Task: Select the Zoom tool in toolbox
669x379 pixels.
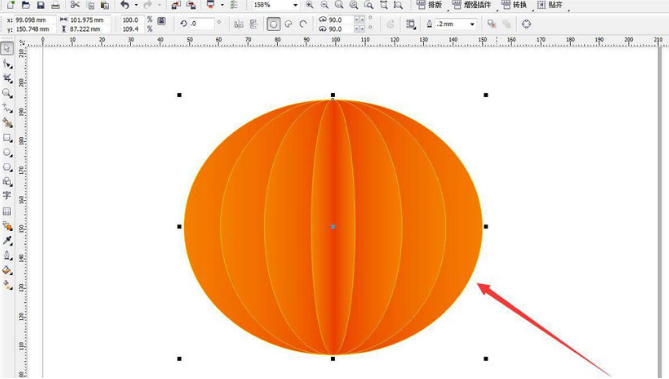Action: click(x=7, y=93)
